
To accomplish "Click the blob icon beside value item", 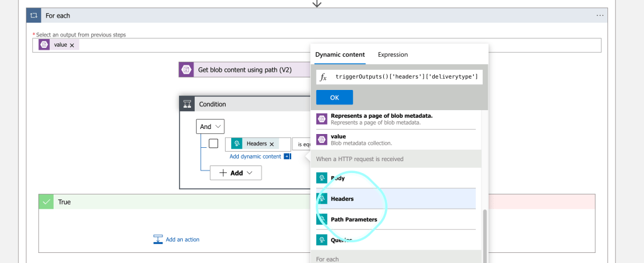I will [x=321, y=140].
